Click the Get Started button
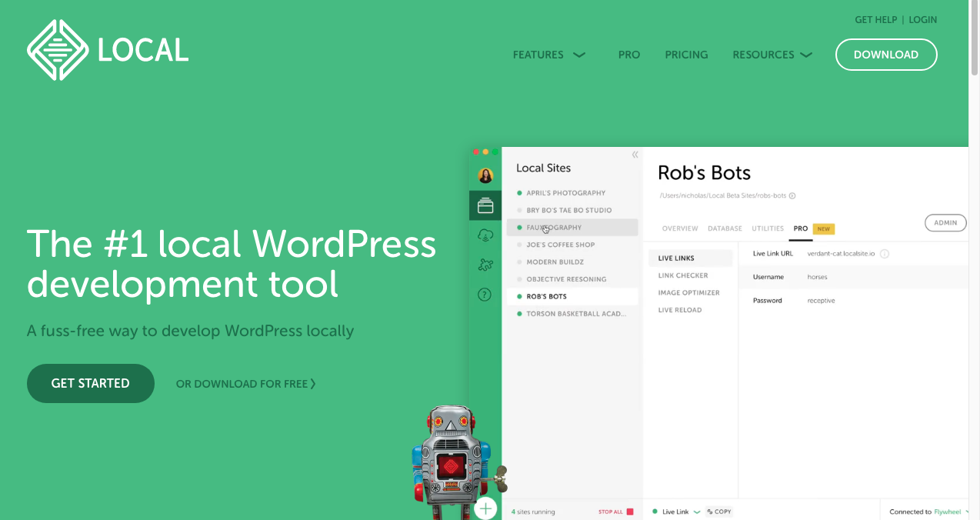This screenshot has width=980, height=520. (91, 383)
